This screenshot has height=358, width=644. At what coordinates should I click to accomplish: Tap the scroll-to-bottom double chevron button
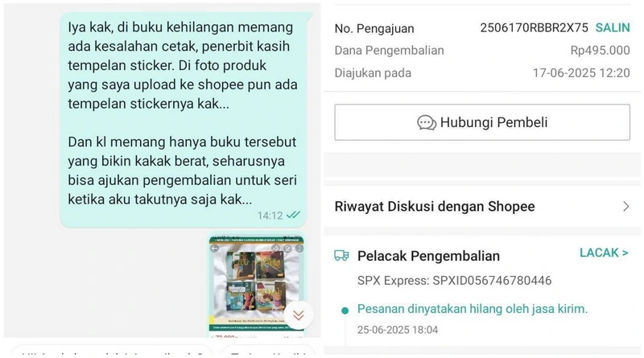pyautogui.click(x=299, y=315)
